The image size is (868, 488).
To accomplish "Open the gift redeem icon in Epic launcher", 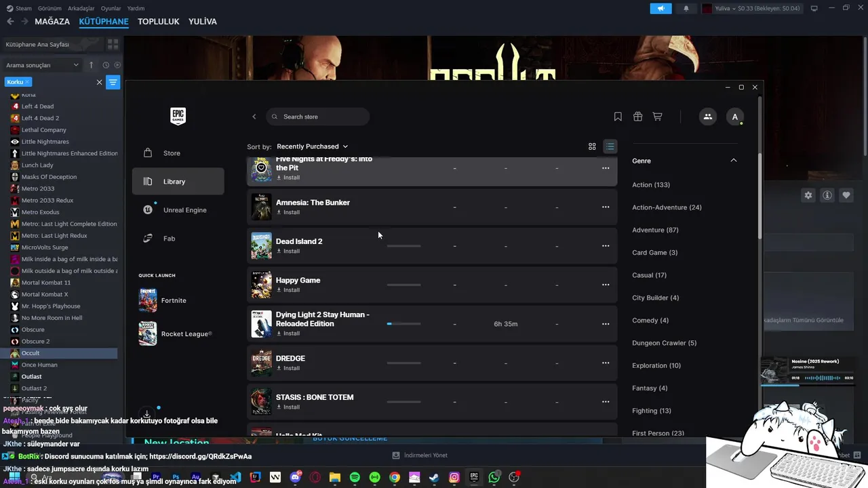I will click(x=637, y=117).
